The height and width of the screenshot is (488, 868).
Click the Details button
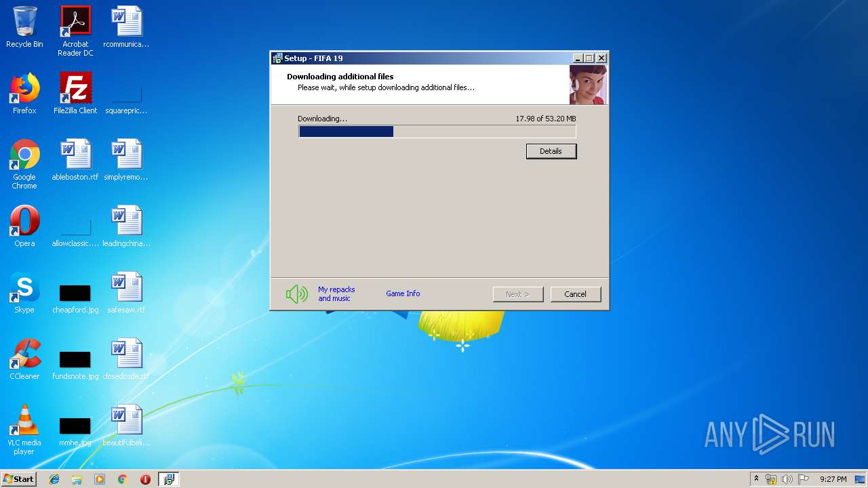click(551, 151)
